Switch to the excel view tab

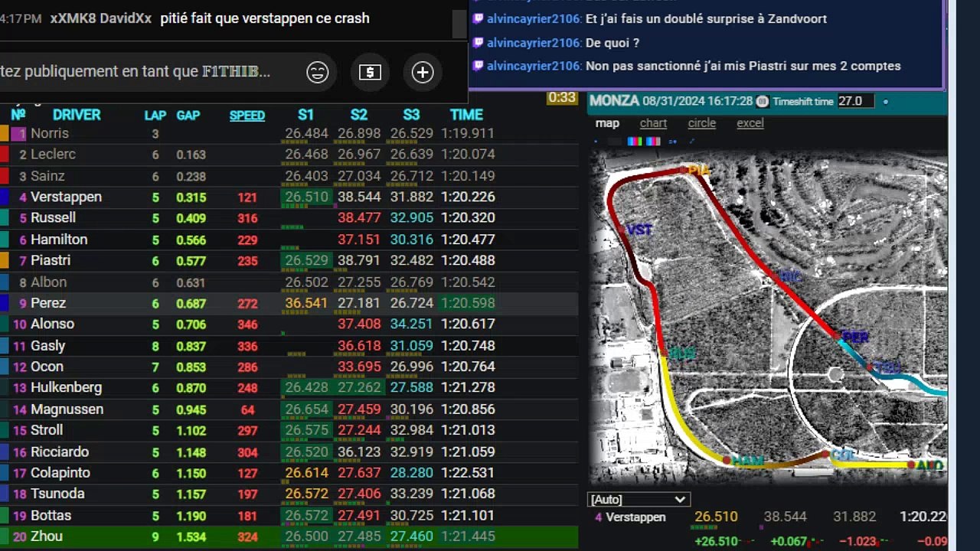[x=750, y=123]
